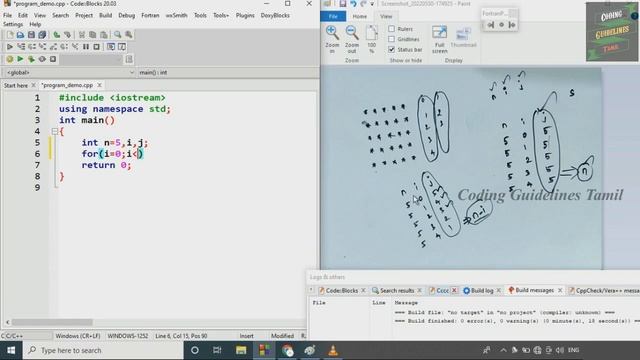Enable the Gridlines checkbox in Paint
This screenshot has height=360, width=640.
[391, 39]
